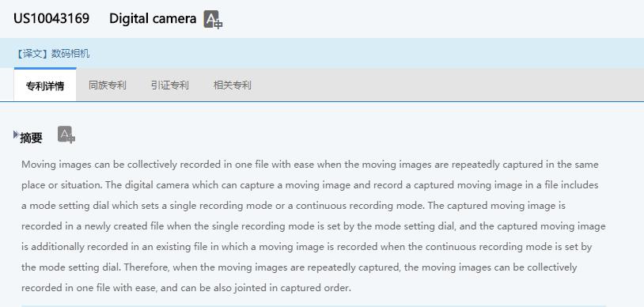Viewport: 644px width, 307px height.
Task: Click the translate icon next to 摘要 heading
Action: (66, 135)
